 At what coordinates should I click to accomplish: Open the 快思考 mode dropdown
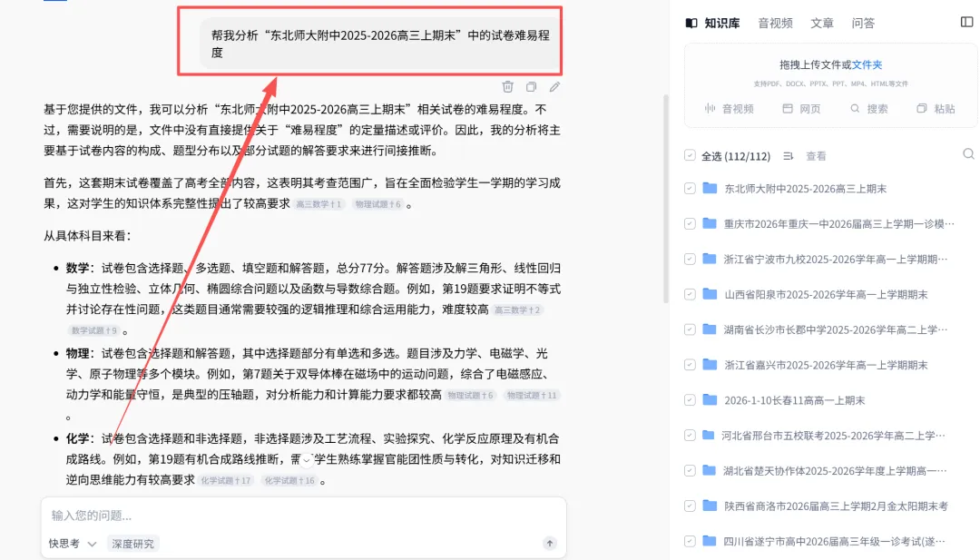click(73, 543)
